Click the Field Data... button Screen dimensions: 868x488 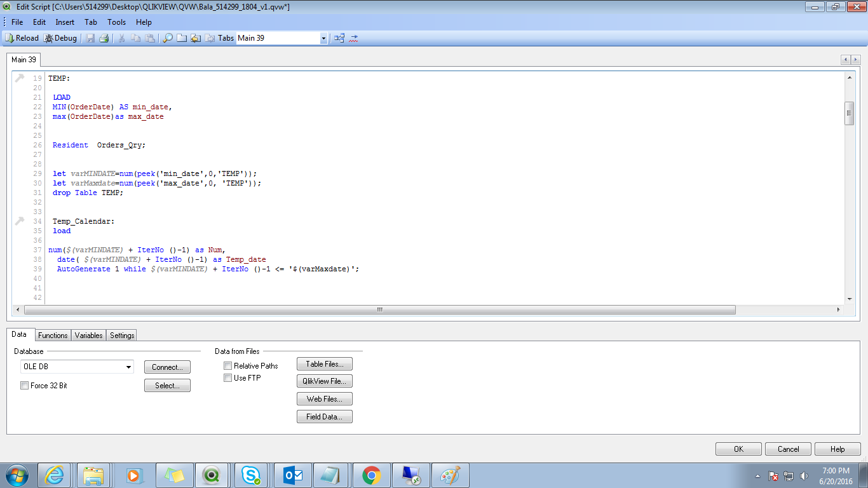pyautogui.click(x=325, y=417)
